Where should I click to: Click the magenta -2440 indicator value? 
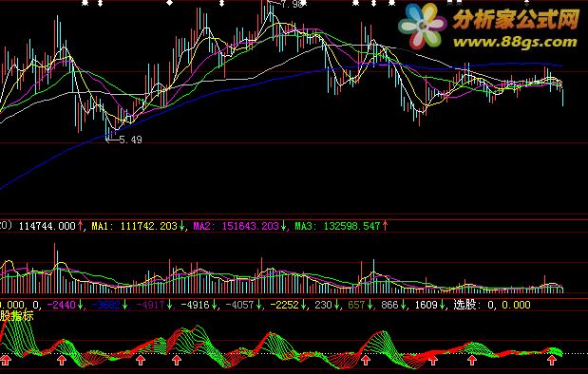(62, 305)
